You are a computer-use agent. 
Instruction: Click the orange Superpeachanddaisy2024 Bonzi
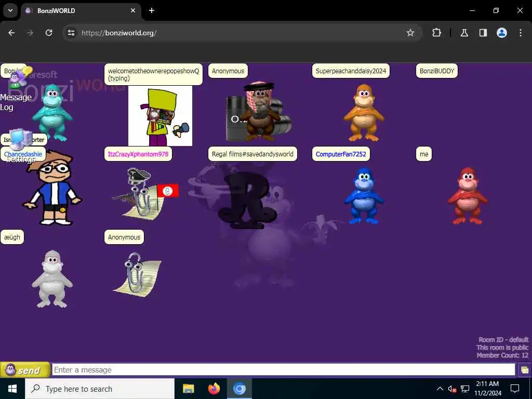click(364, 113)
